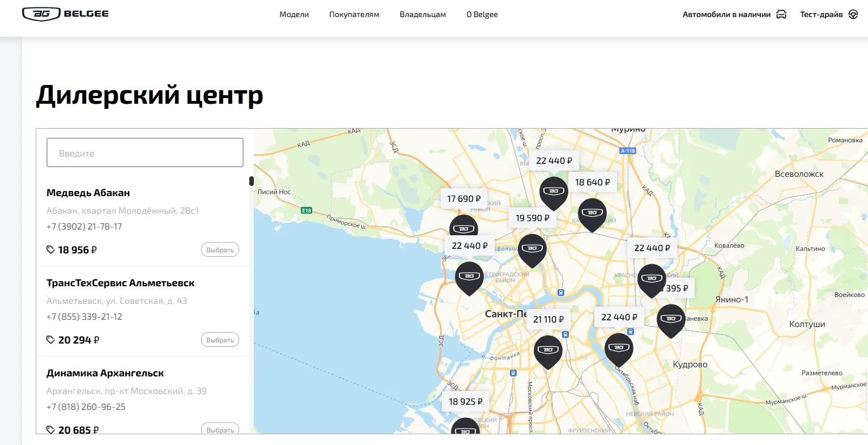
Task: Click the 18 956 ₽ price in the list
Action: [78, 250]
